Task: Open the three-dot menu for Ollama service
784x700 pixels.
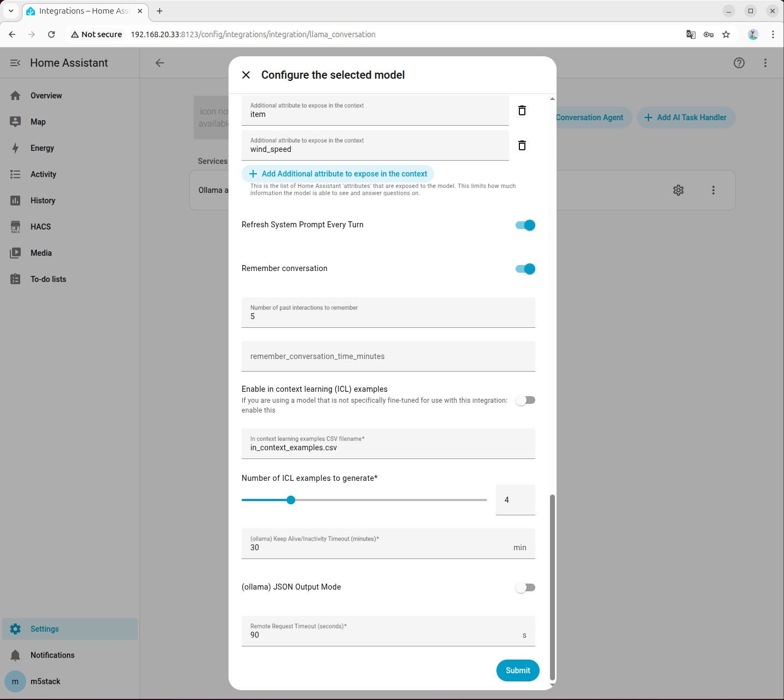Action: point(713,190)
